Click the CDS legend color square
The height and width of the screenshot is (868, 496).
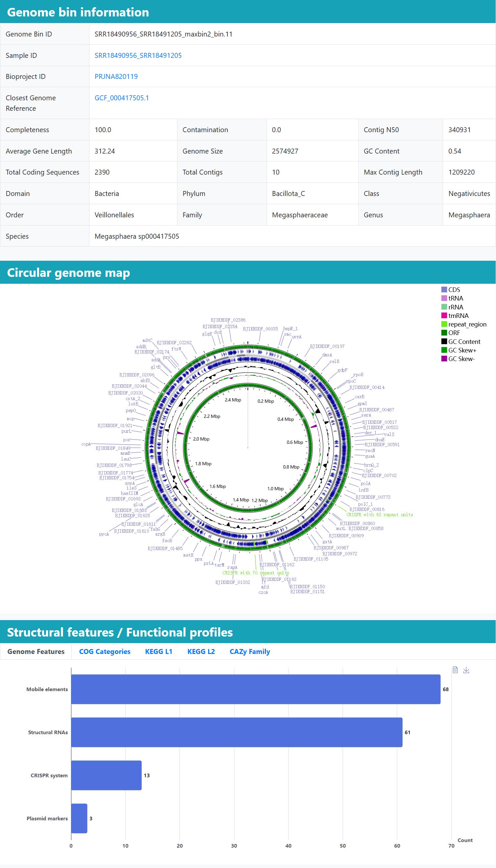(444, 290)
